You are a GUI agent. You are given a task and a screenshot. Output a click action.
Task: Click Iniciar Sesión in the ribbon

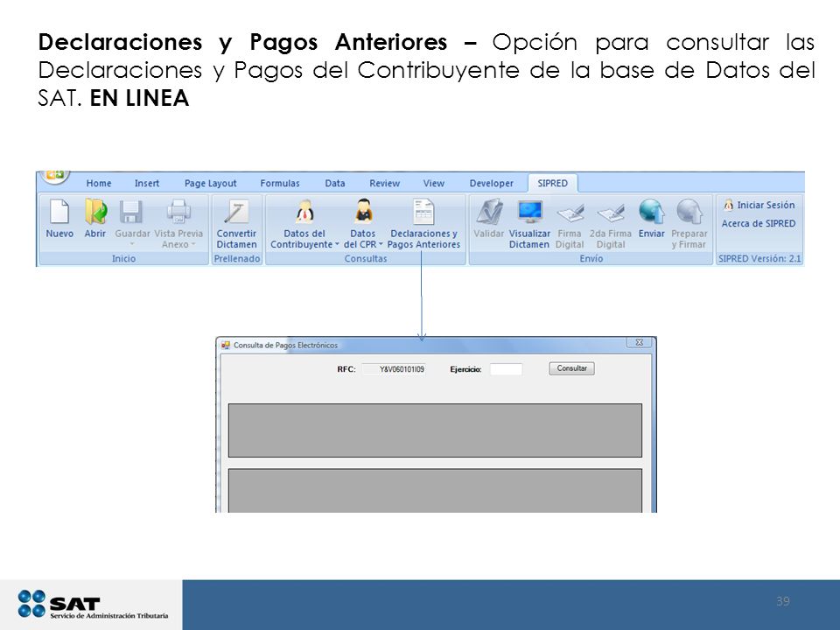(759, 205)
